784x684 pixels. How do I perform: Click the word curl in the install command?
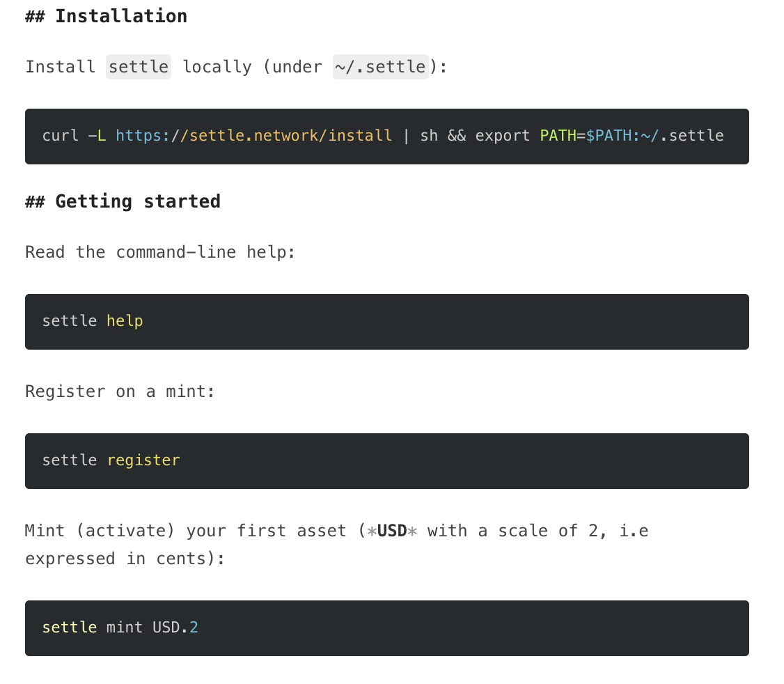coord(61,135)
